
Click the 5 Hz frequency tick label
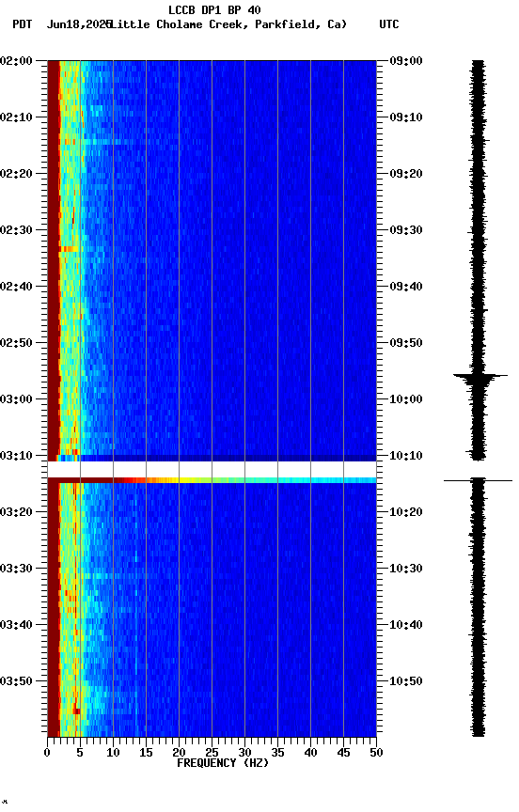(80, 753)
